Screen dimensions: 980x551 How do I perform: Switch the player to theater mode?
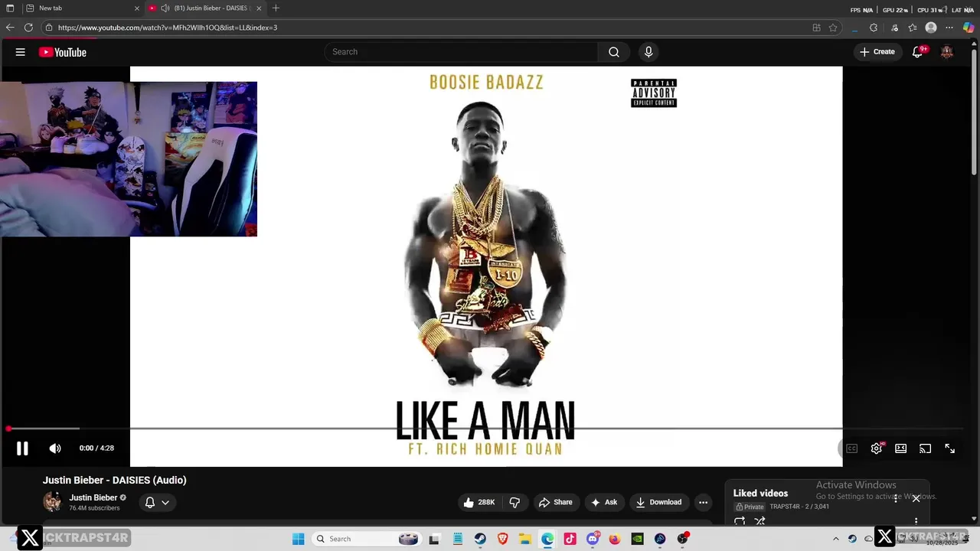(901, 448)
